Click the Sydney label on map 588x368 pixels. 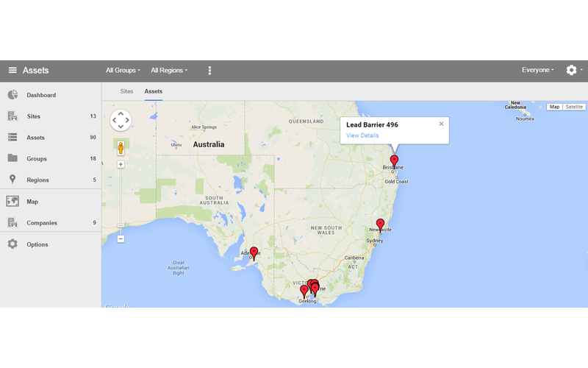(375, 241)
